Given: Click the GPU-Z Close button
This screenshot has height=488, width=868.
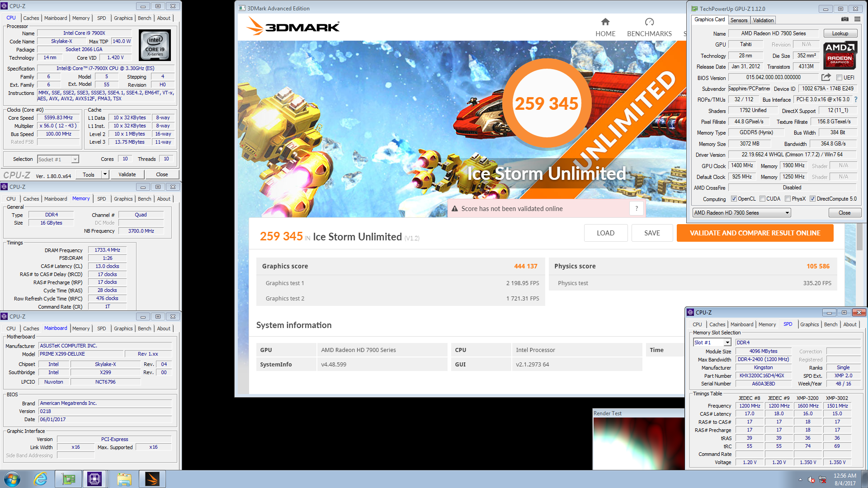Looking at the screenshot, I should 844,213.
